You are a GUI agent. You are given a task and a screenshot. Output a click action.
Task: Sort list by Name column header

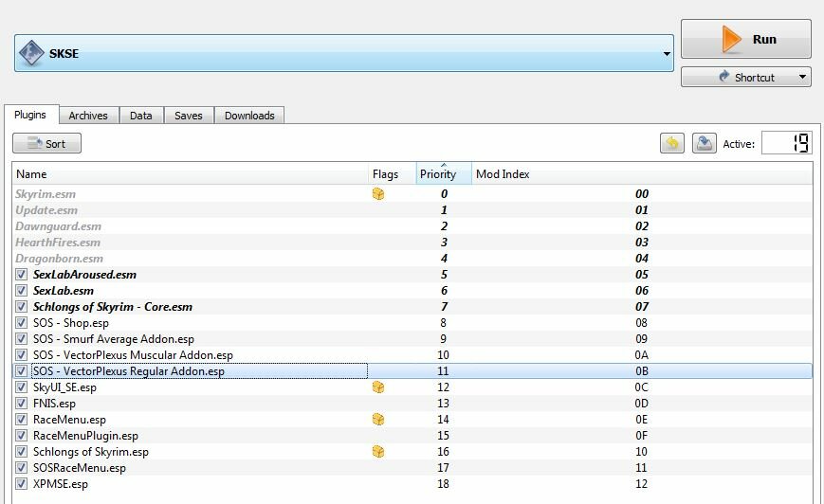(190, 173)
